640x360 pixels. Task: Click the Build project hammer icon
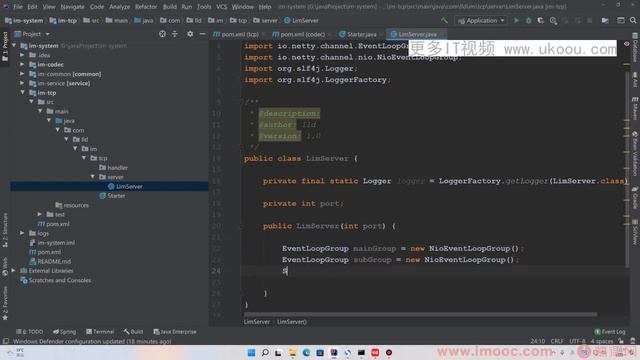[444, 20]
